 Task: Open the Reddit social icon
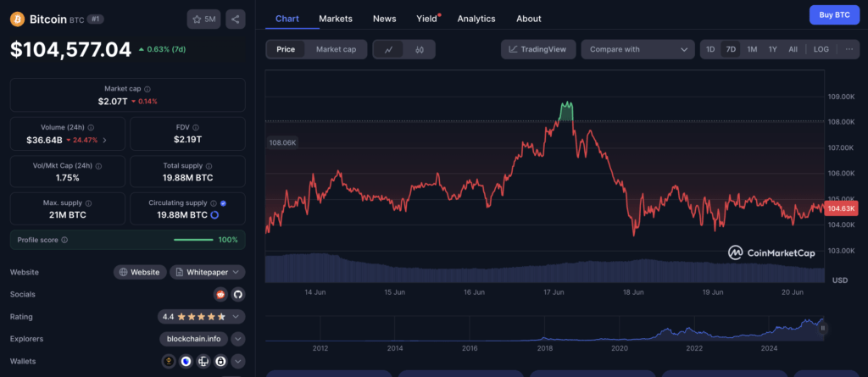tap(220, 294)
